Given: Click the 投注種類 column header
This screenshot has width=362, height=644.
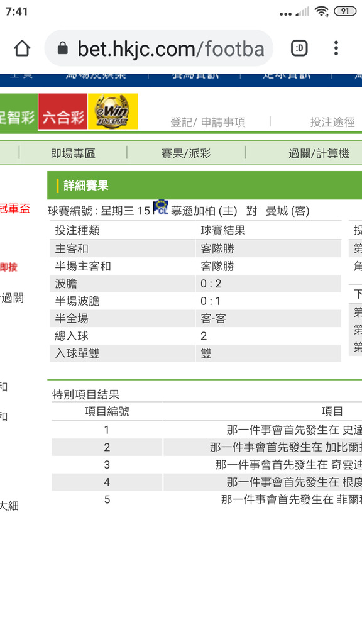Looking at the screenshot, I should [77, 230].
